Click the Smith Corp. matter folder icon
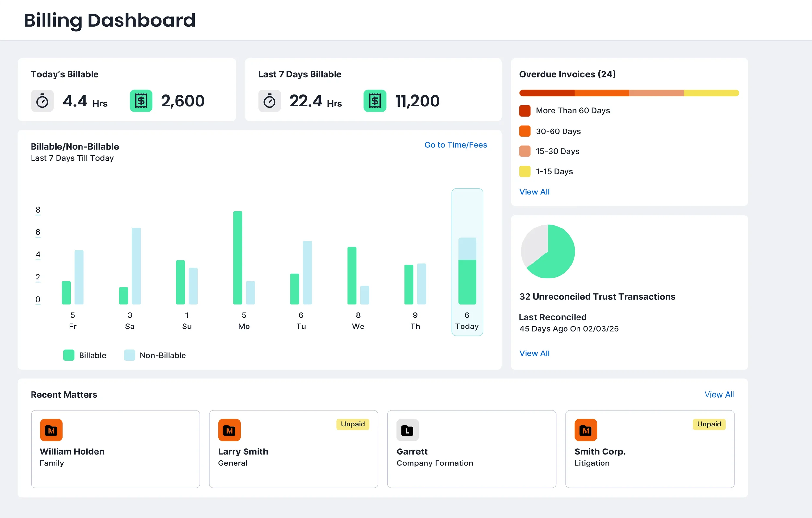Viewport: 812px width, 518px height. (x=585, y=430)
